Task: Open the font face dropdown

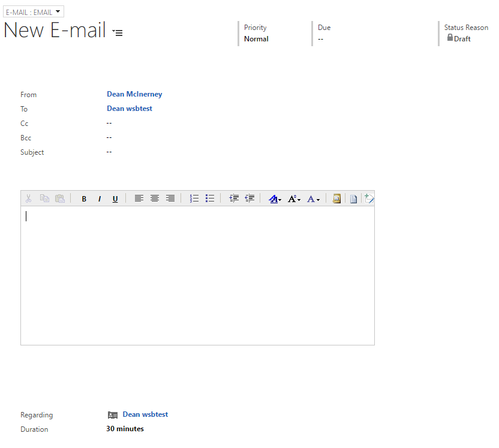Action: pos(275,199)
